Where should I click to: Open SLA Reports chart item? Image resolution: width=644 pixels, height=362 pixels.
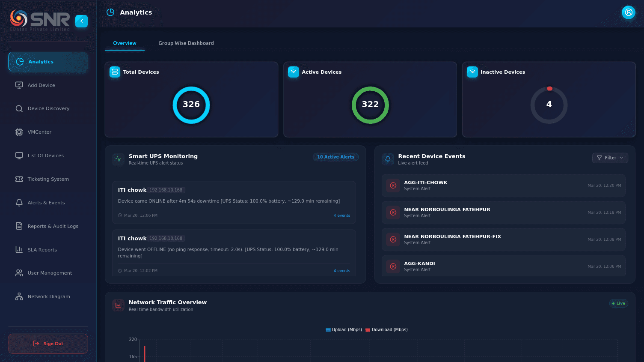(19, 250)
